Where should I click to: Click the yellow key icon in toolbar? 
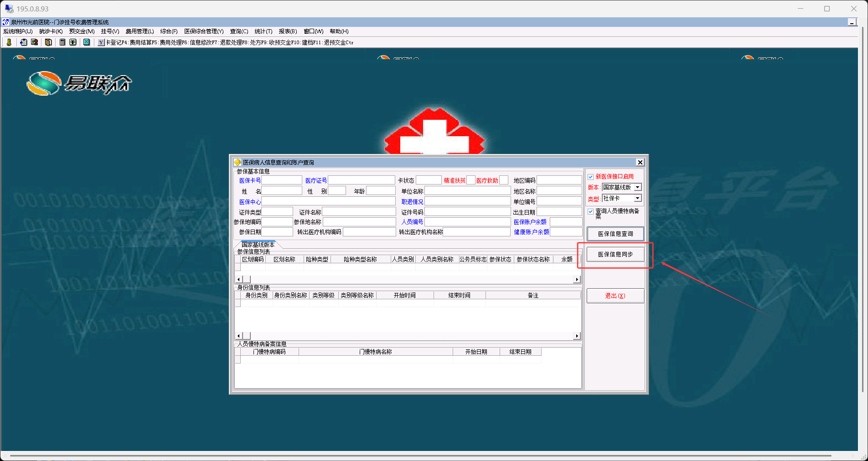pos(9,42)
